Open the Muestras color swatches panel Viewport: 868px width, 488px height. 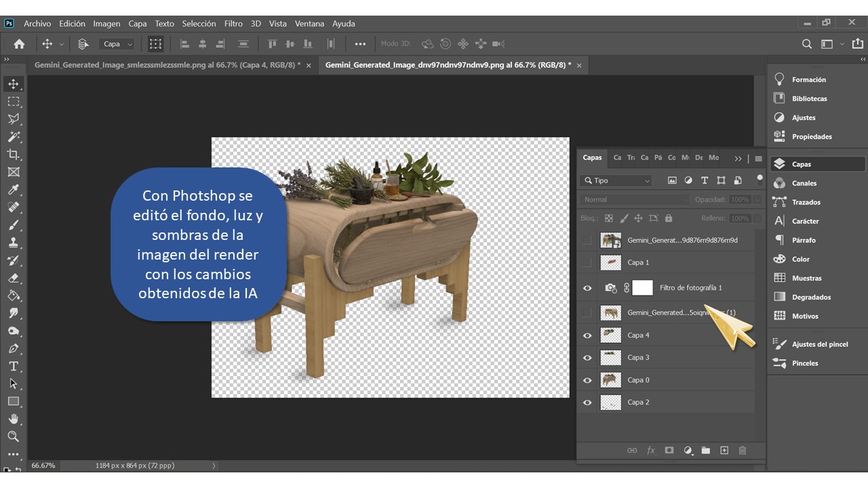[x=806, y=278]
